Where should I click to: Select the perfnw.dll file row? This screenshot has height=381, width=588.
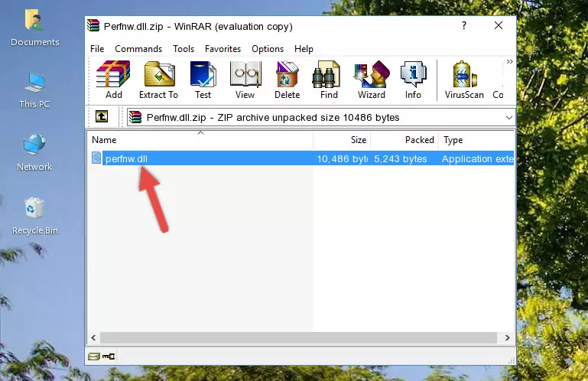point(302,158)
